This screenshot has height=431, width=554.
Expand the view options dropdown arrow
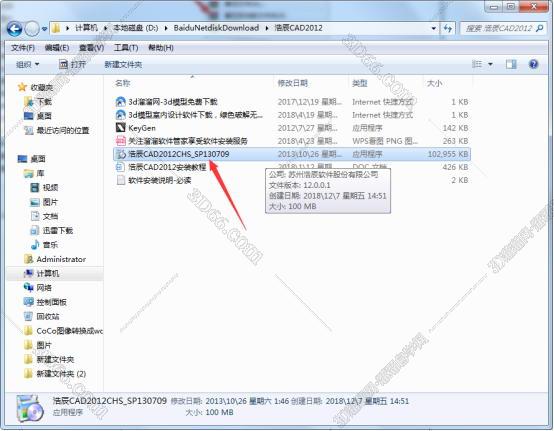click(490, 64)
